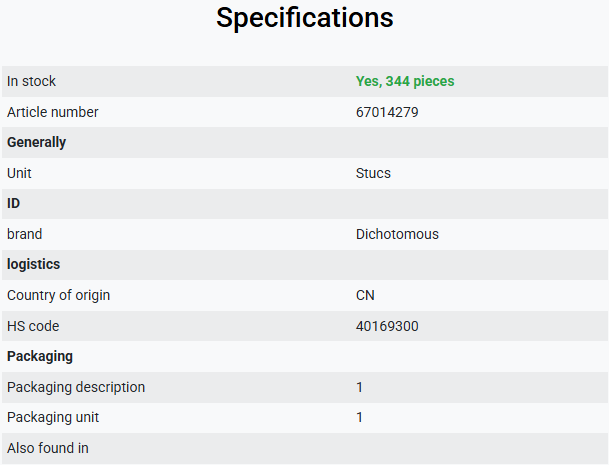The width and height of the screenshot is (609, 465).
Task: Click the Country of origin label
Action: (x=58, y=295)
